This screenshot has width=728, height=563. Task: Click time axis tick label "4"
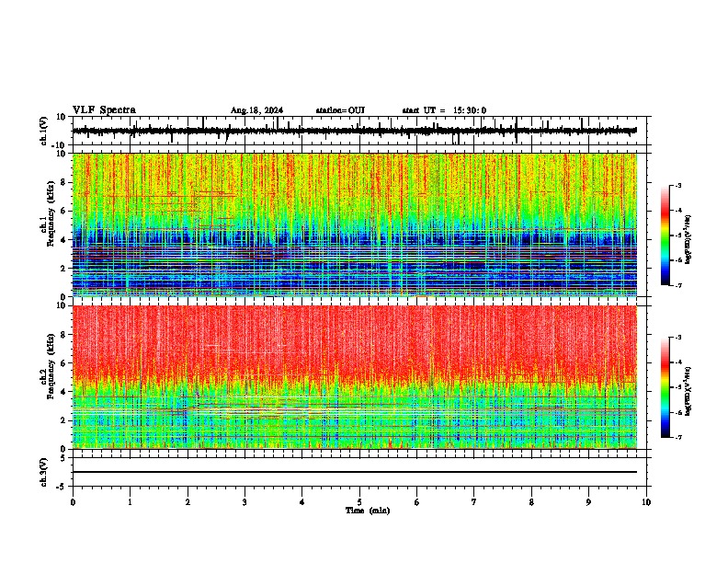tap(302, 502)
